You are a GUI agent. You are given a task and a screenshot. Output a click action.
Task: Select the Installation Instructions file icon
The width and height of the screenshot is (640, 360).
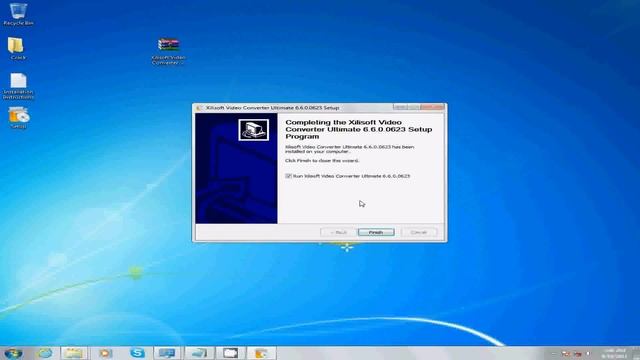click(18, 86)
